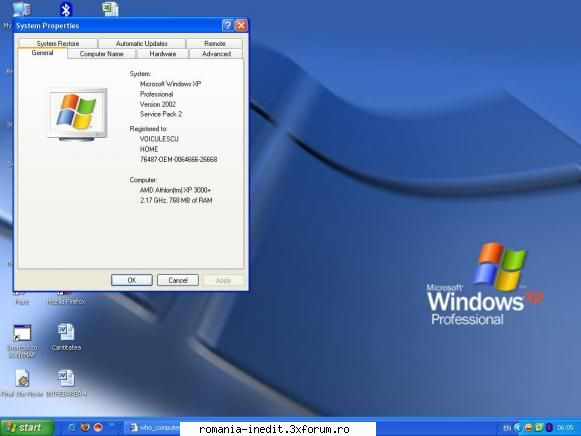Click the Windows monitor logo image
Viewport: 581px width, 436px height.
pyautogui.click(x=77, y=114)
